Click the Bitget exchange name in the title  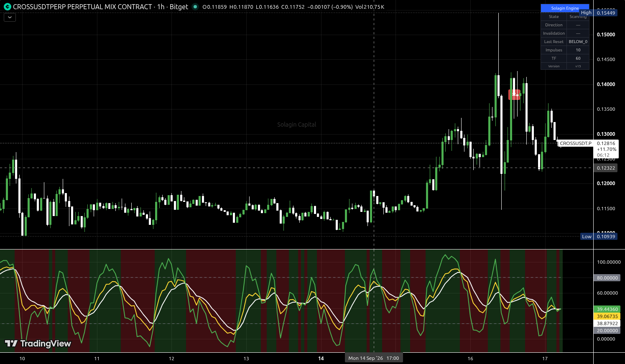coord(179,7)
